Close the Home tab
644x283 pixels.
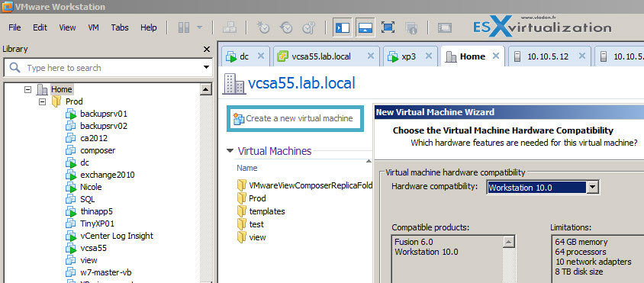496,56
